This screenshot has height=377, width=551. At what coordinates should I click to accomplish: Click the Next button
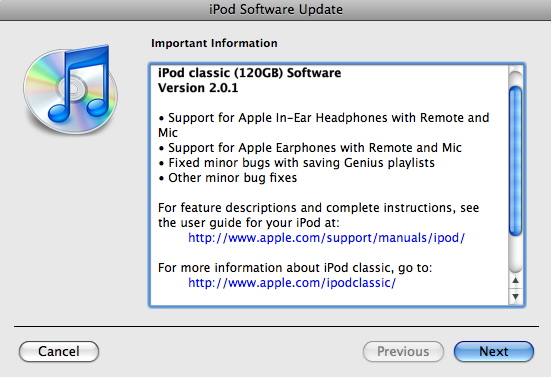click(x=494, y=351)
